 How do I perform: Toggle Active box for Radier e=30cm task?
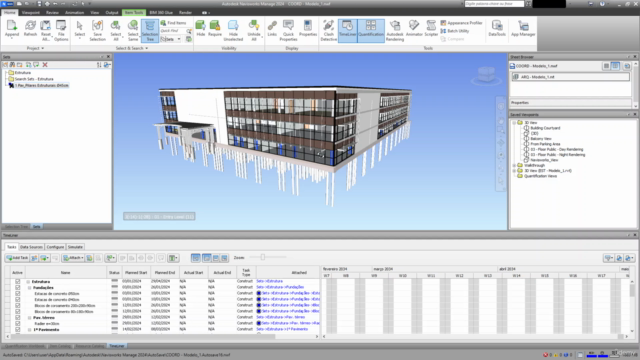coord(18,323)
